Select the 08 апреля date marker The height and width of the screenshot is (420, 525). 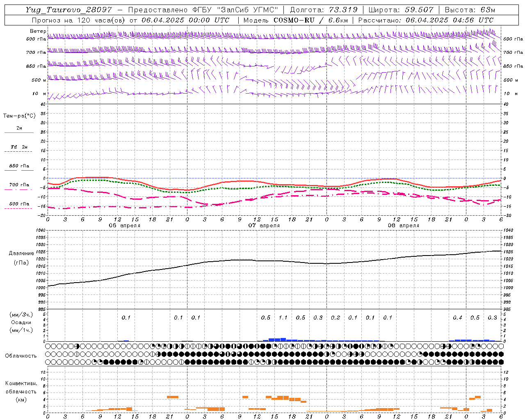tap(404, 226)
